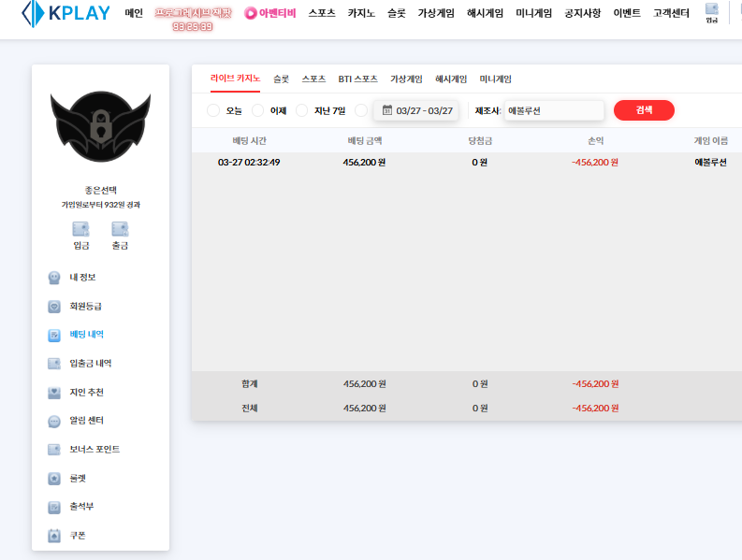Click the top-right 입금 wallet icon

[x=711, y=11]
